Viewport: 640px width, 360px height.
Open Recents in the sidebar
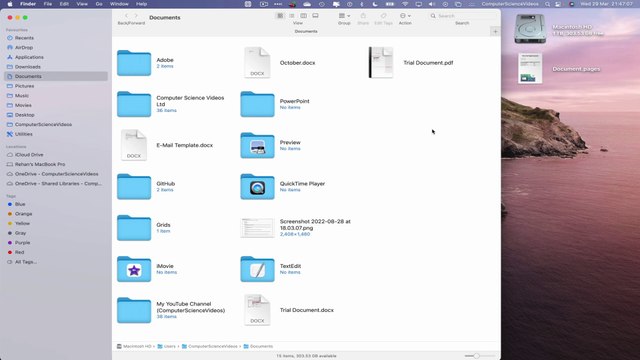(24, 38)
